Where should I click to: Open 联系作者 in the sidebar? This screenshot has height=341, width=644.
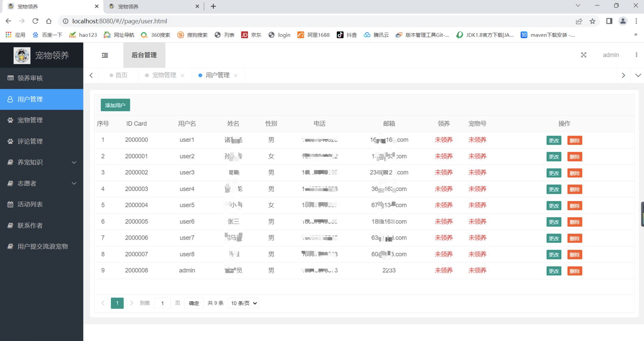pyautogui.click(x=42, y=225)
